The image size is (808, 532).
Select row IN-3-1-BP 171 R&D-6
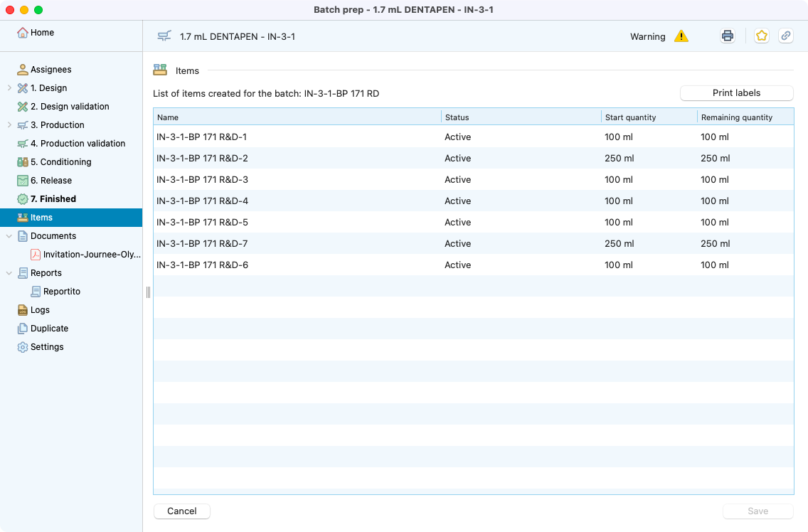coord(474,265)
